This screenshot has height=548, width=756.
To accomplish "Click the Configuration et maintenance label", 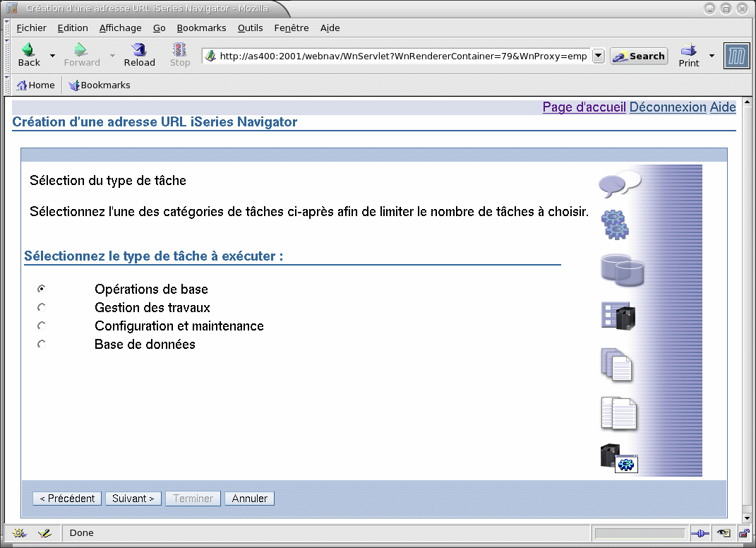I will tap(179, 326).
